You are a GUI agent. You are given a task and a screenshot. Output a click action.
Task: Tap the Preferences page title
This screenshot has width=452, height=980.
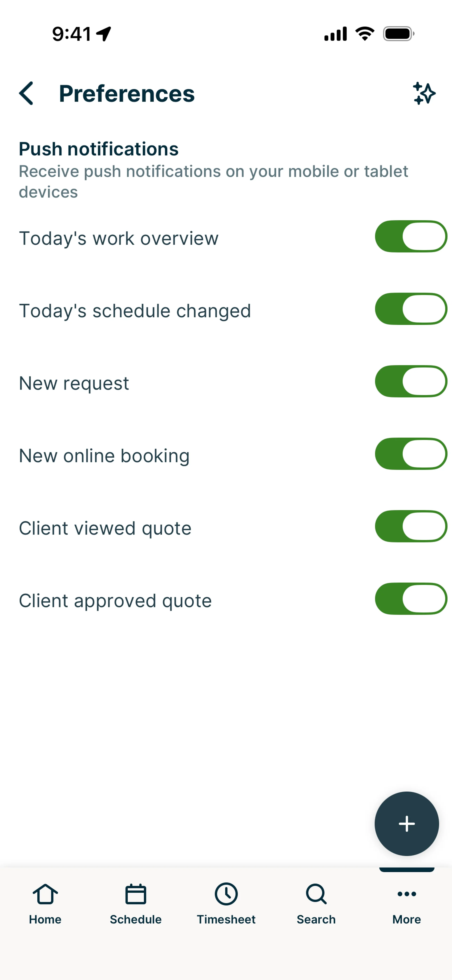[127, 93]
